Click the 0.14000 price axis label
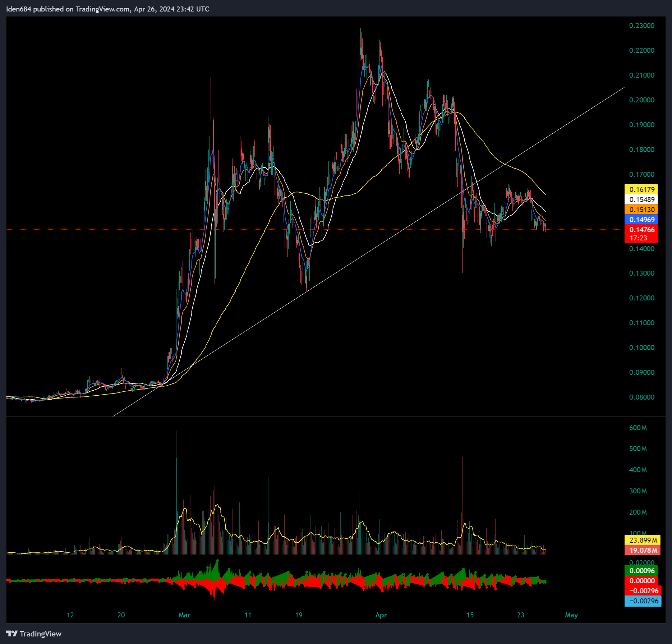The width and height of the screenshot is (672, 644). (x=641, y=249)
